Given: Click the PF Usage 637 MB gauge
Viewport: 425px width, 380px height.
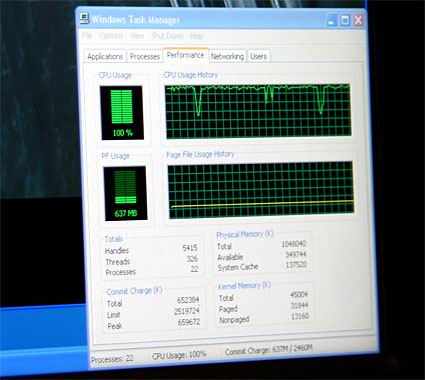Looking at the screenshot, I should pyautogui.click(x=125, y=193).
